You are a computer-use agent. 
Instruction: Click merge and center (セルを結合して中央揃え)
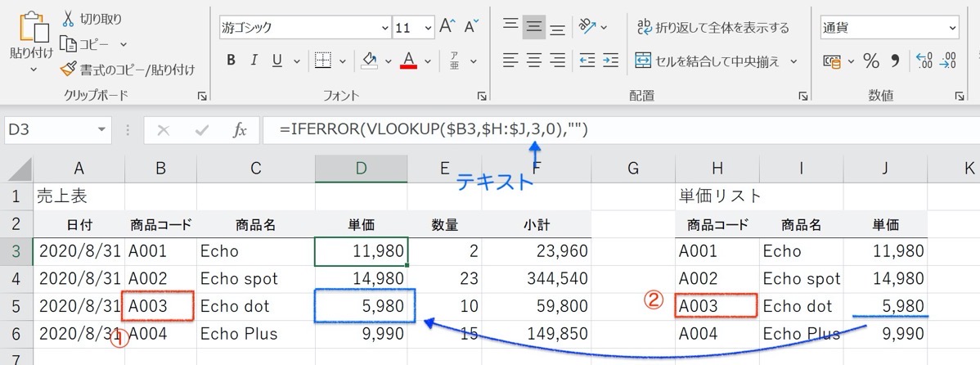click(x=708, y=61)
